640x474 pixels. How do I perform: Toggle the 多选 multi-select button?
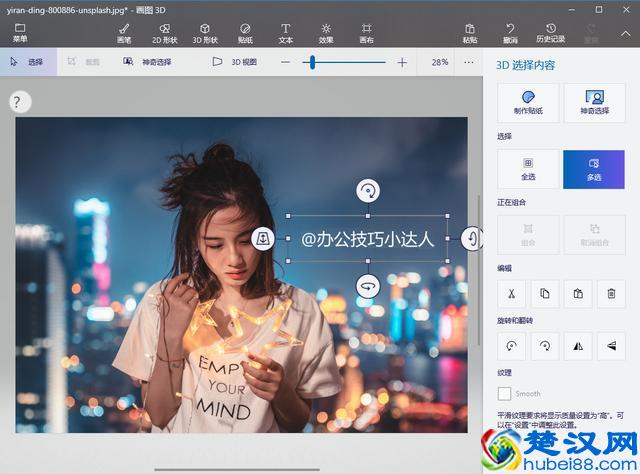594,168
